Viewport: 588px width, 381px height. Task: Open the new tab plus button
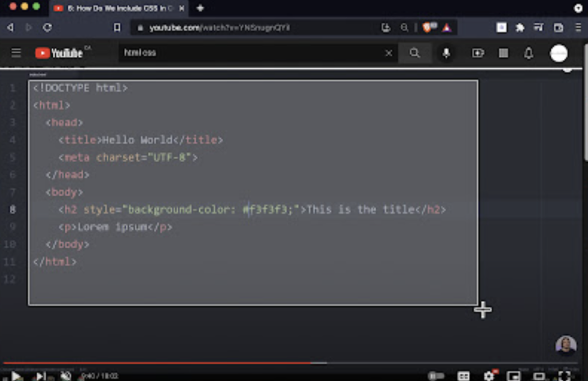[200, 8]
